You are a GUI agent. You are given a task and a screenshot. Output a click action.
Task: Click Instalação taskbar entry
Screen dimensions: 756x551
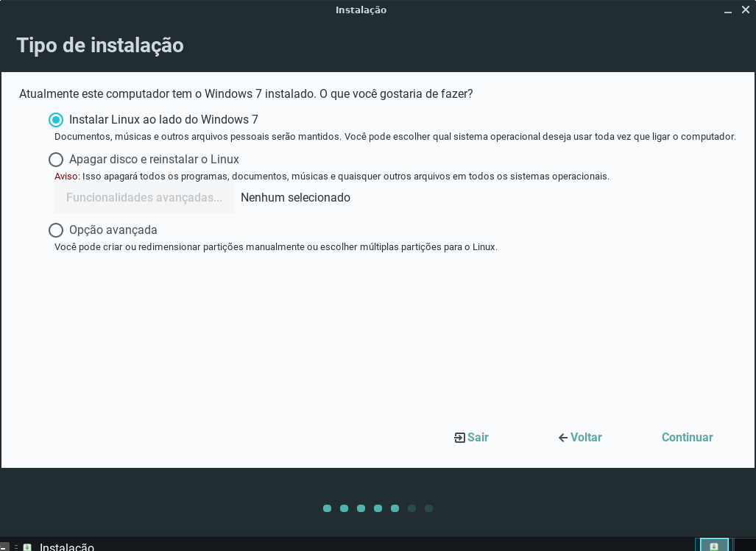(x=59, y=547)
